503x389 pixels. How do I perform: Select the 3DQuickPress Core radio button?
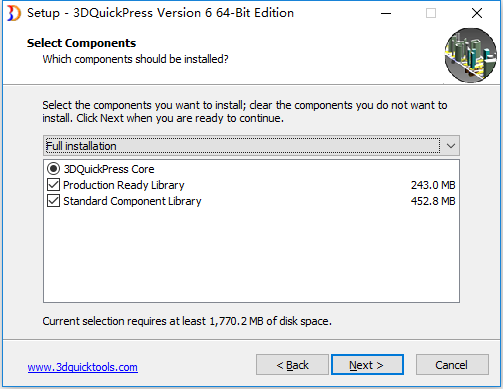coord(53,169)
